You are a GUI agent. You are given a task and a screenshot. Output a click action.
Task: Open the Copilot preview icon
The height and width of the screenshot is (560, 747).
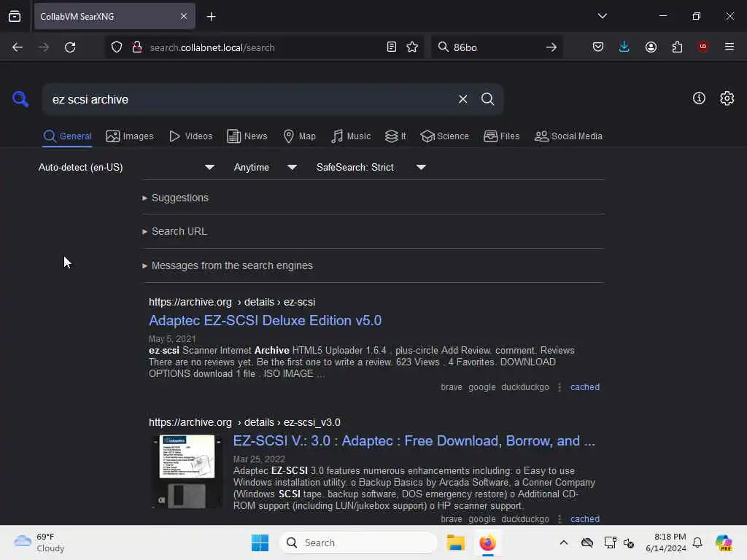tap(724, 542)
